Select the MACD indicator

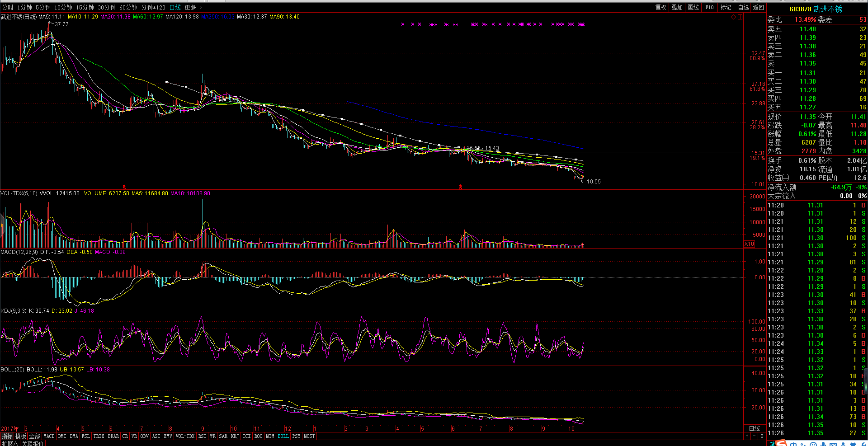49,436
